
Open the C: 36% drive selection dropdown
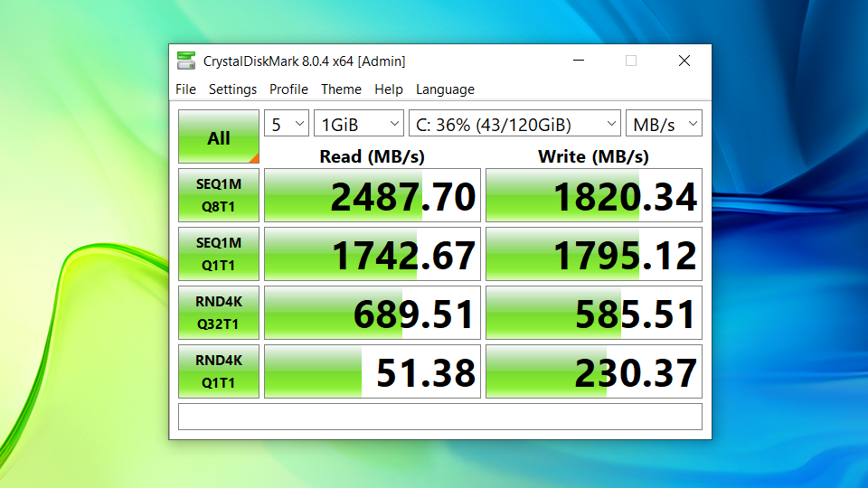pos(514,124)
